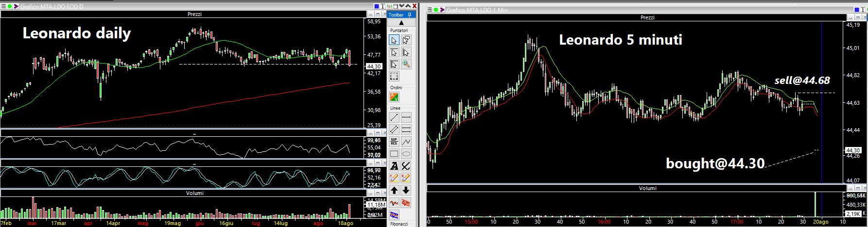The width and height of the screenshot is (868, 227).
Task: Click up chevron in daily chart title bar
Action: point(408,6)
